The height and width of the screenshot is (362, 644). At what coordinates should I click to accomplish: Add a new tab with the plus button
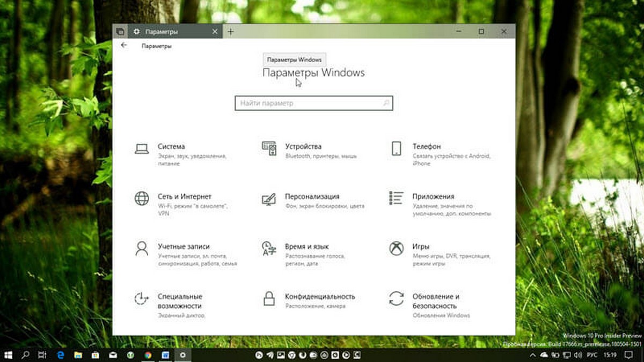[x=231, y=32]
